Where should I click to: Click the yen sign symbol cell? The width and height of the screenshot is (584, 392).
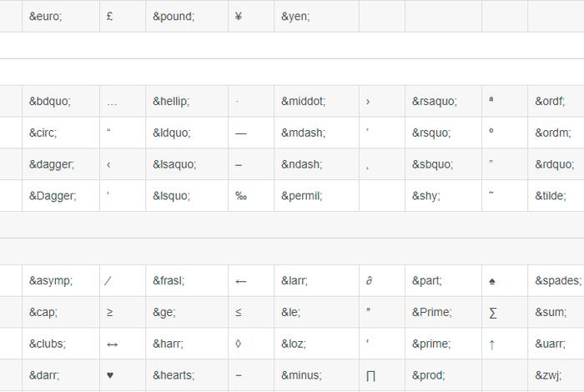239,16
